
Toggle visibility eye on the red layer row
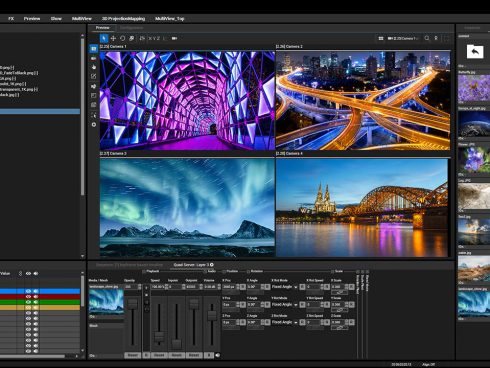point(28,296)
